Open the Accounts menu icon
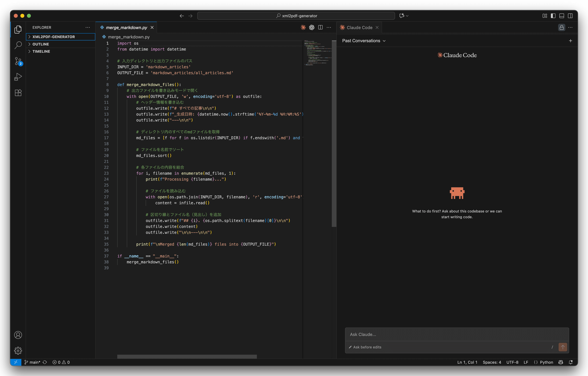The height and width of the screenshot is (376, 588). tap(18, 335)
